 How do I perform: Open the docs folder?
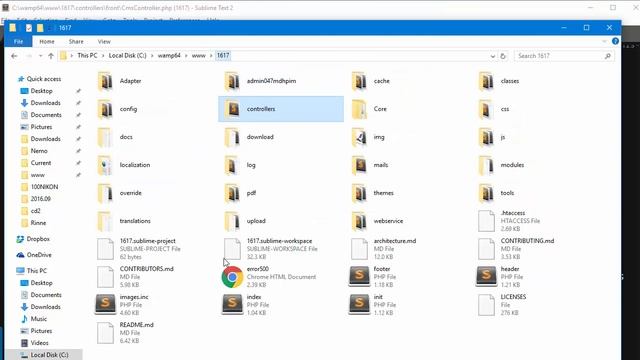tap(115, 137)
